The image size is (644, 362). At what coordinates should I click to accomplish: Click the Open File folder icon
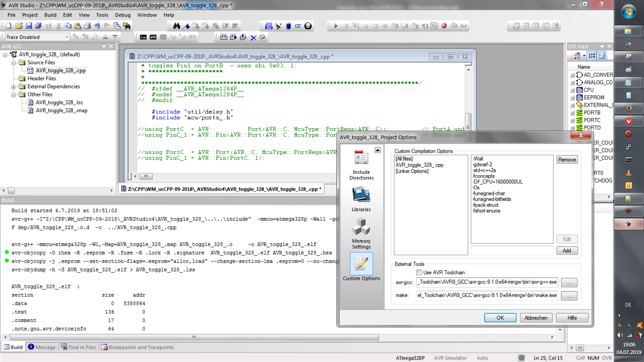19,26
